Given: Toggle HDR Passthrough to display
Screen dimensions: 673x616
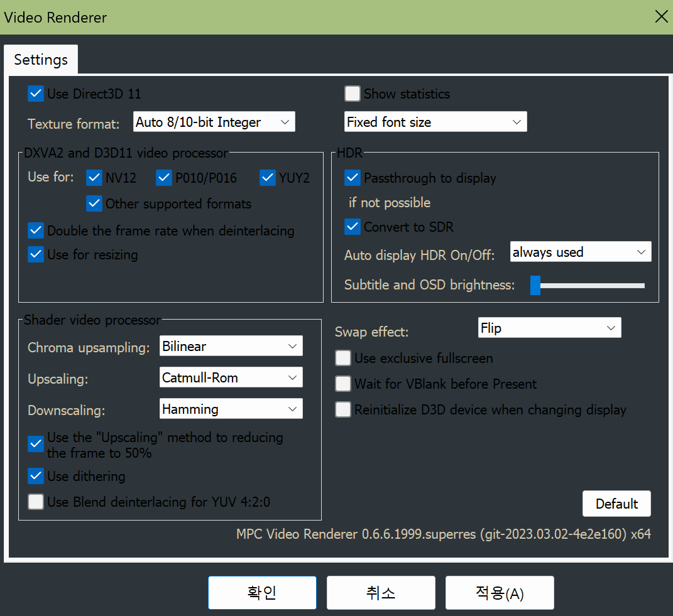Looking at the screenshot, I should click(x=353, y=178).
